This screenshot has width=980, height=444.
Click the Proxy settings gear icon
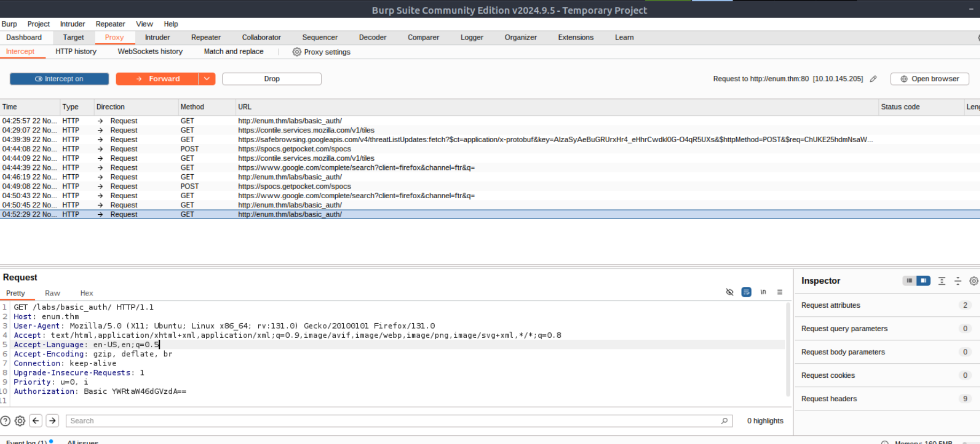point(297,52)
